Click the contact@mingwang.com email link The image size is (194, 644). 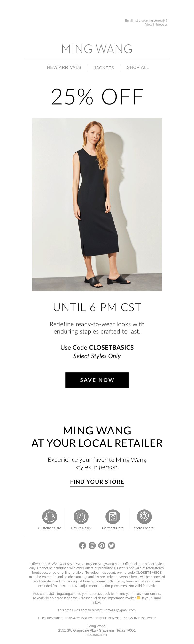click(x=59, y=593)
